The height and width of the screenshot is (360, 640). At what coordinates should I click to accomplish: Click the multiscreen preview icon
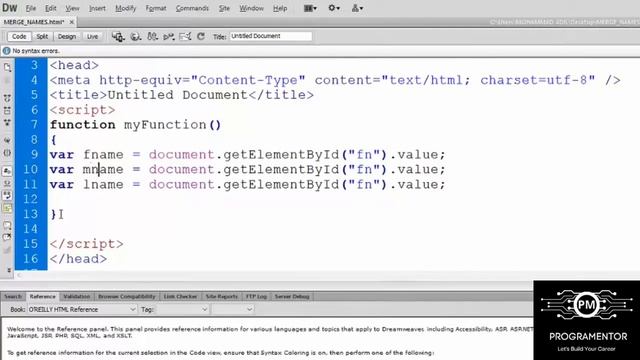coord(118,37)
